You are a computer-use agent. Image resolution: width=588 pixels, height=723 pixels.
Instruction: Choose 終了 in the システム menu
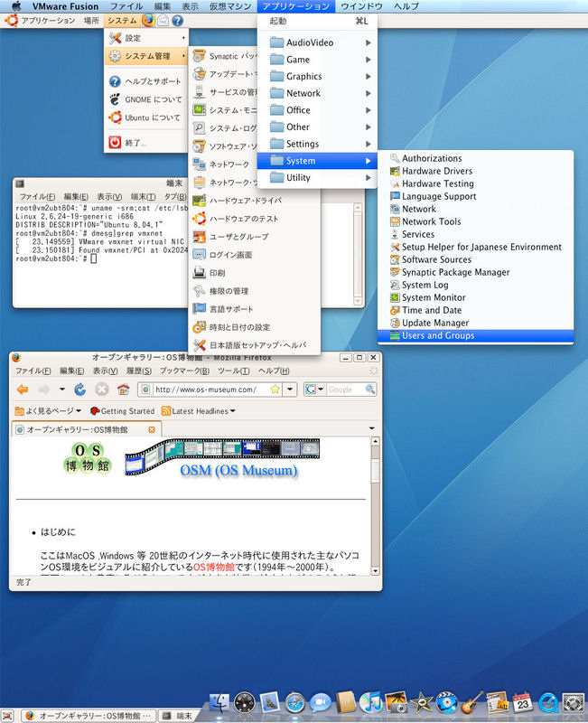(146, 143)
